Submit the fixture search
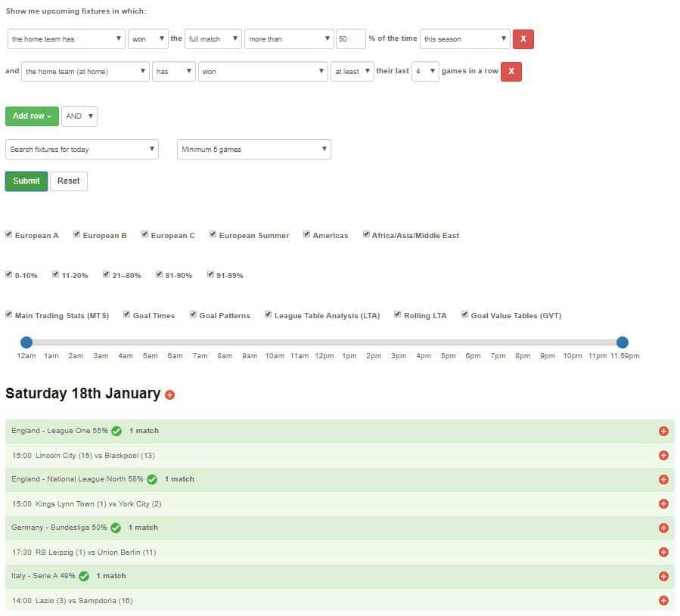The height and width of the screenshot is (616, 680). 26,181
